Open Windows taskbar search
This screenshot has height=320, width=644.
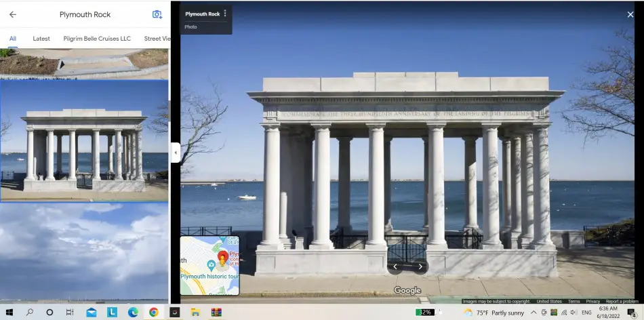(x=30, y=312)
